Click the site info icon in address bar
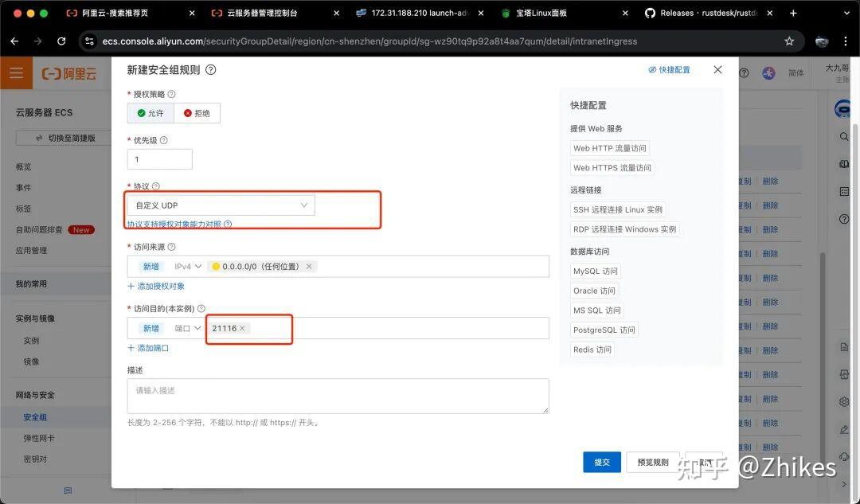The image size is (860, 504). click(90, 41)
